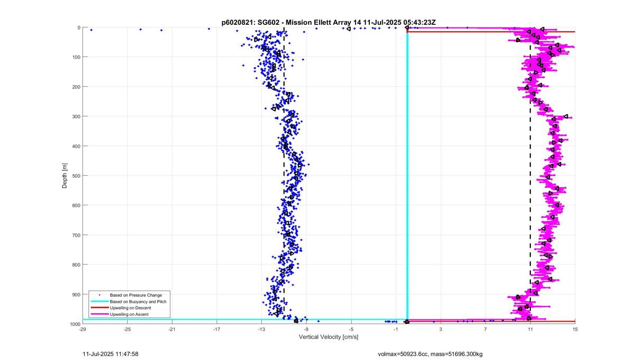This screenshot has height=364, width=635.
Task: Click y-axis tick label '700'
Action: tap(76, 235)
